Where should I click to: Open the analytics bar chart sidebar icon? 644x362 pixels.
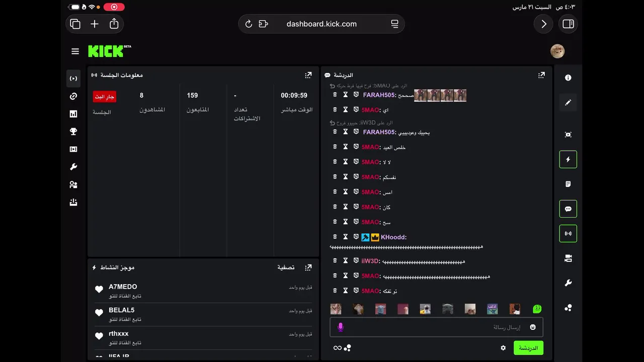pos(73,114)
